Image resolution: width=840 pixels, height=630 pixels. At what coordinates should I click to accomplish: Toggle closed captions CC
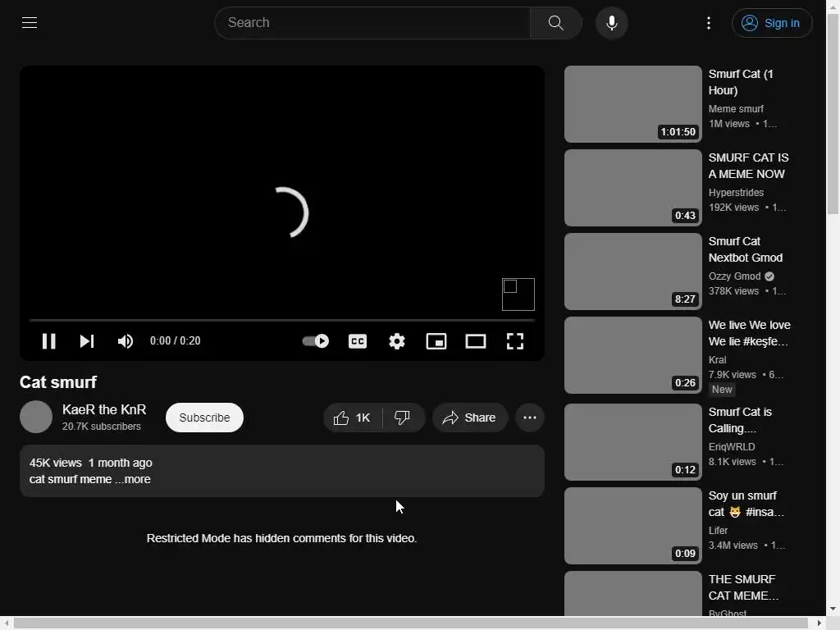pos(358,341)
